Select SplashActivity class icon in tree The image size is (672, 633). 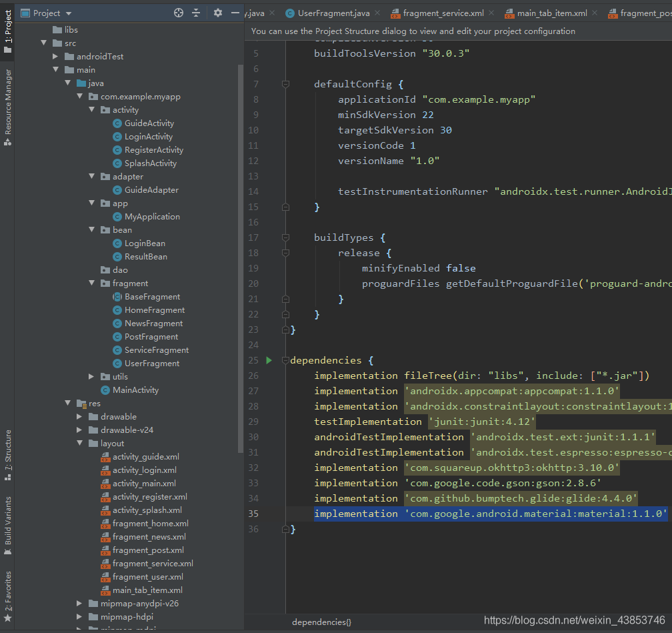click(x=117, y=163)
